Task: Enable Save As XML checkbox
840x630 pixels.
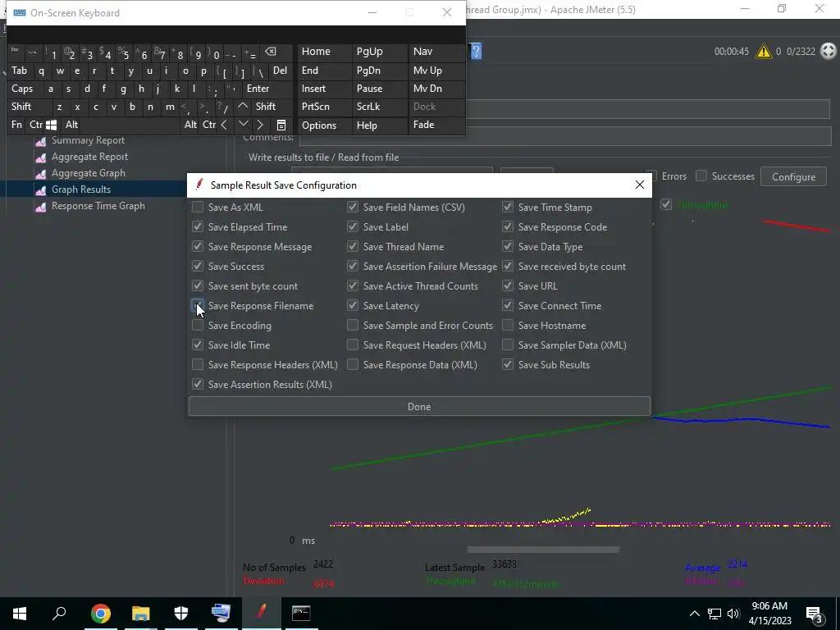Action: click(198, 208)
